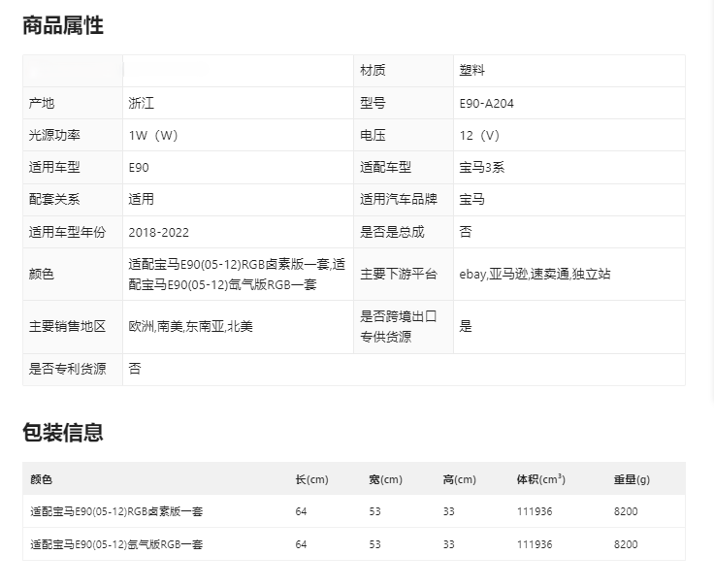Viewport: 714px width, 588px height.
Task: Select the 适配车型 value 宝马3系
Action: point(481,167)
